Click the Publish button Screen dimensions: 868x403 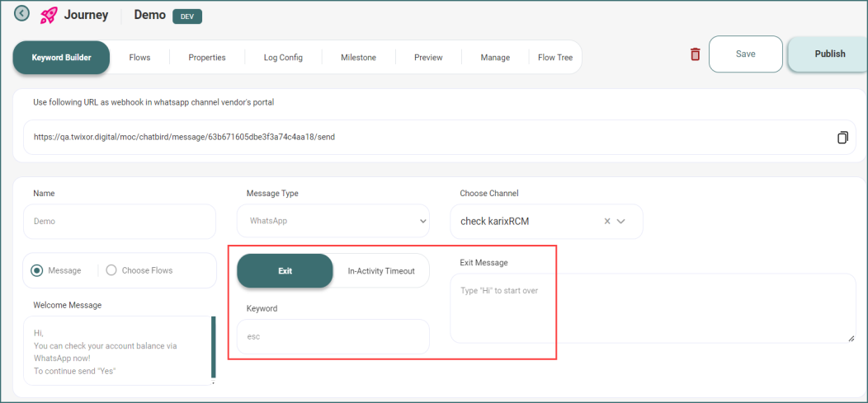tap(829, 54)
